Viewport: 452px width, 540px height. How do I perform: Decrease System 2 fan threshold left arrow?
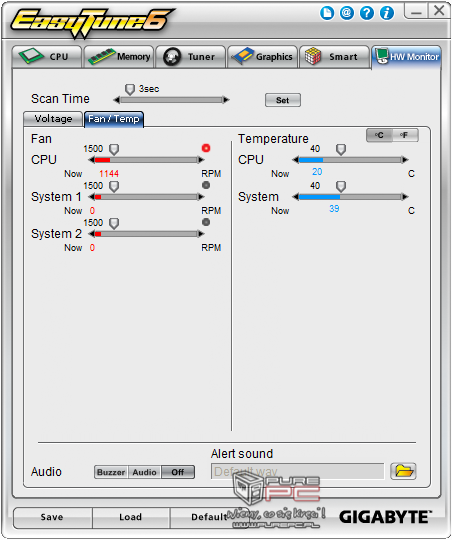pyautogui.click(x=91, y=234)
